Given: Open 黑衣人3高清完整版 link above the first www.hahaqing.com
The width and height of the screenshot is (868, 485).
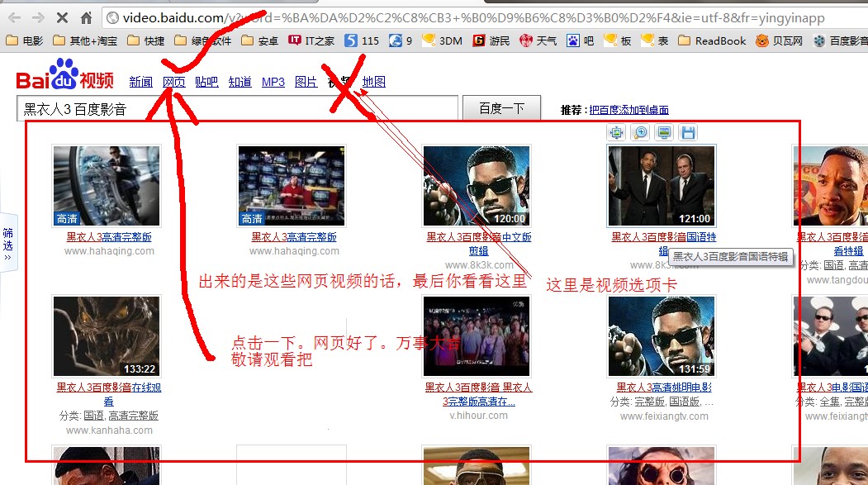Looking at the screenshot, I should tap(109, 237).
